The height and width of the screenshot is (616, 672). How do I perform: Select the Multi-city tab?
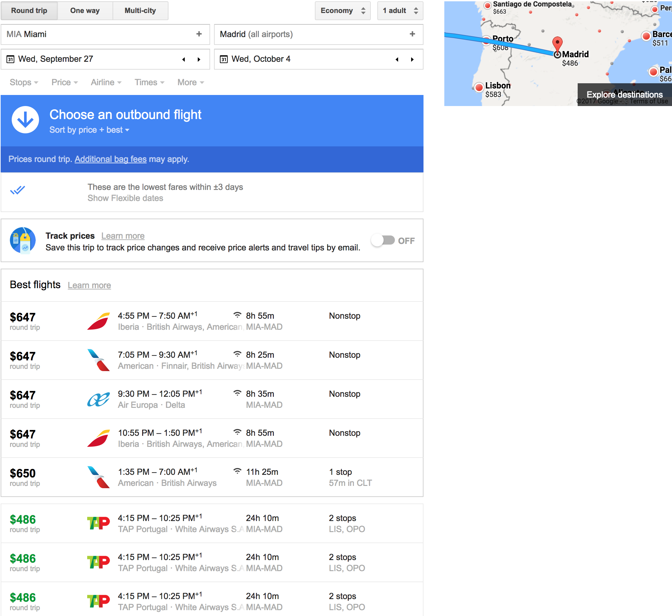140,11
